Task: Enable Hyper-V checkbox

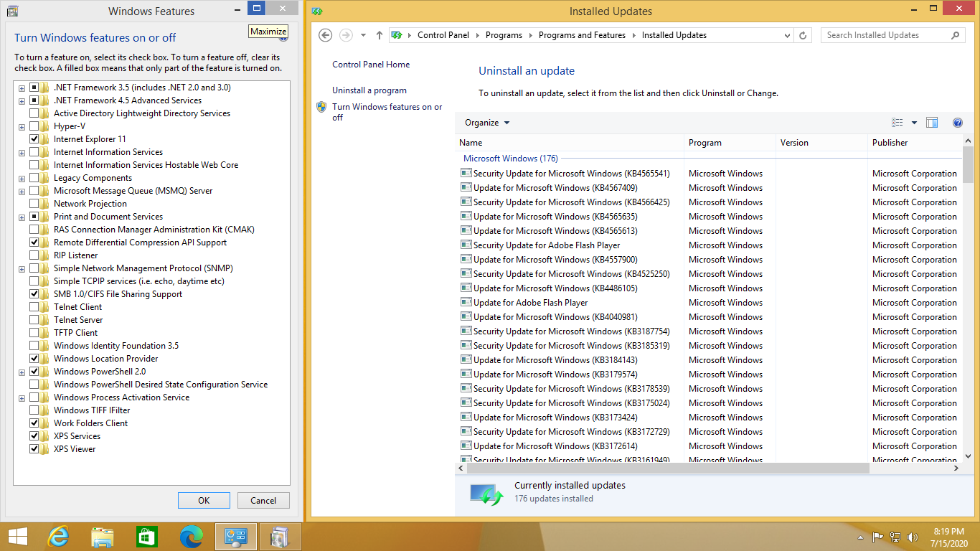Action: 34,126
